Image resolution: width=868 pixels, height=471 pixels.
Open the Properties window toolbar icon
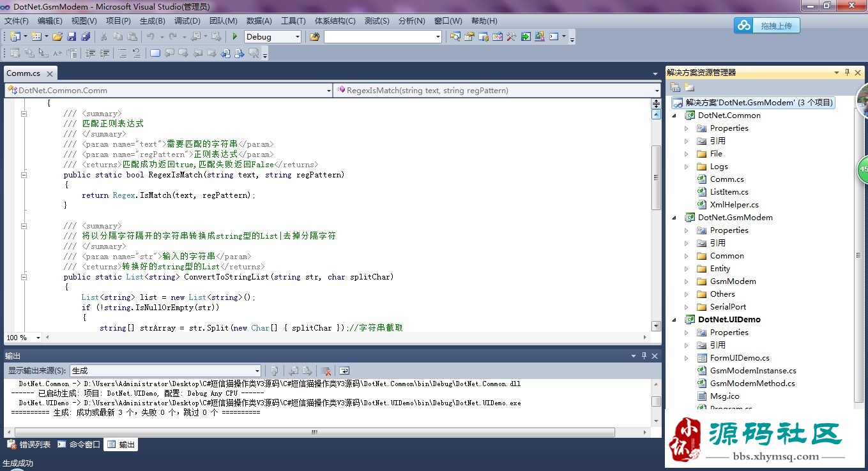tap(469, 36)
